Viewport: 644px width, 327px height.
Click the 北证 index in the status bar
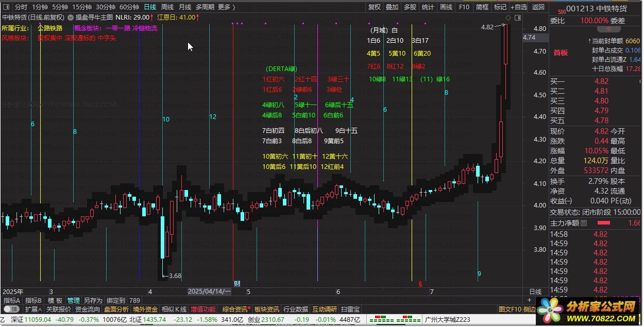(135, 320)
